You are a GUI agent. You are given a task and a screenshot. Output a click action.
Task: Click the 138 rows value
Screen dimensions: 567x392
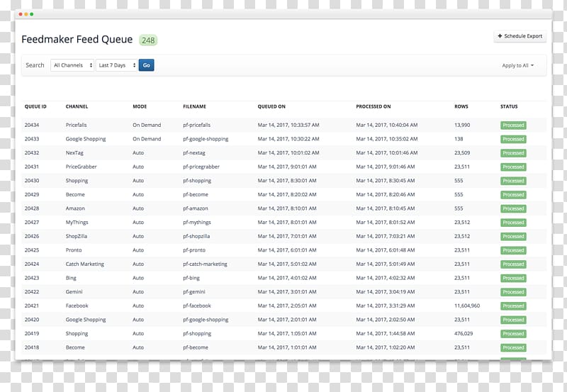(459, 138)
